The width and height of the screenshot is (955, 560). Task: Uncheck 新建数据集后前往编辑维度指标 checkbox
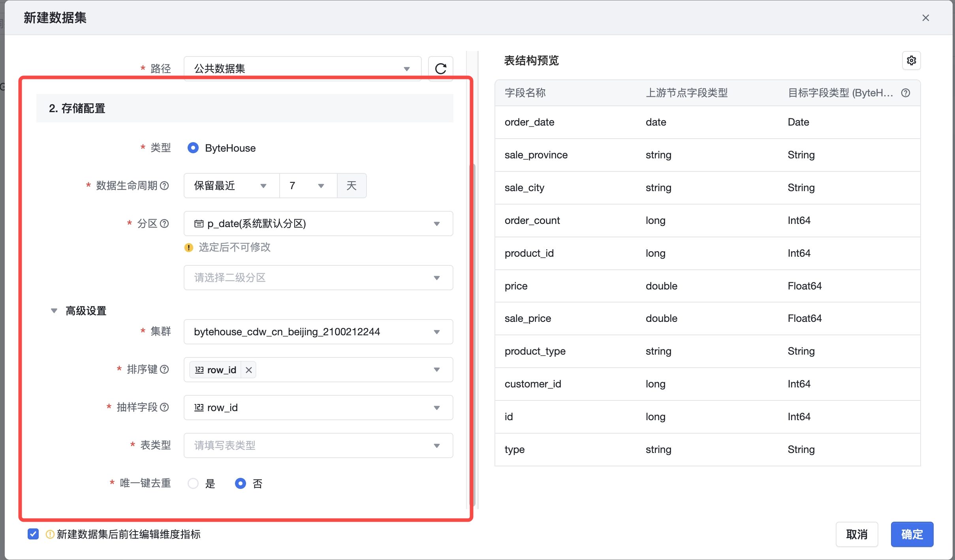click(33, 534)
